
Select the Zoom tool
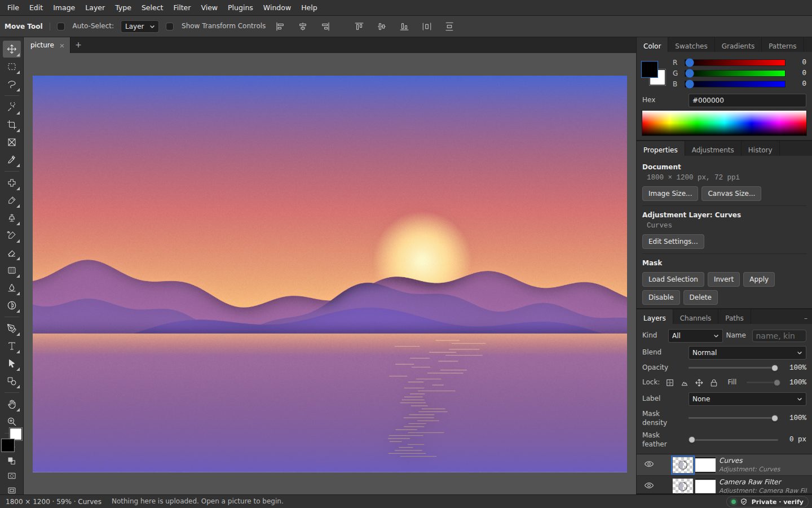(x=11, y=422)
